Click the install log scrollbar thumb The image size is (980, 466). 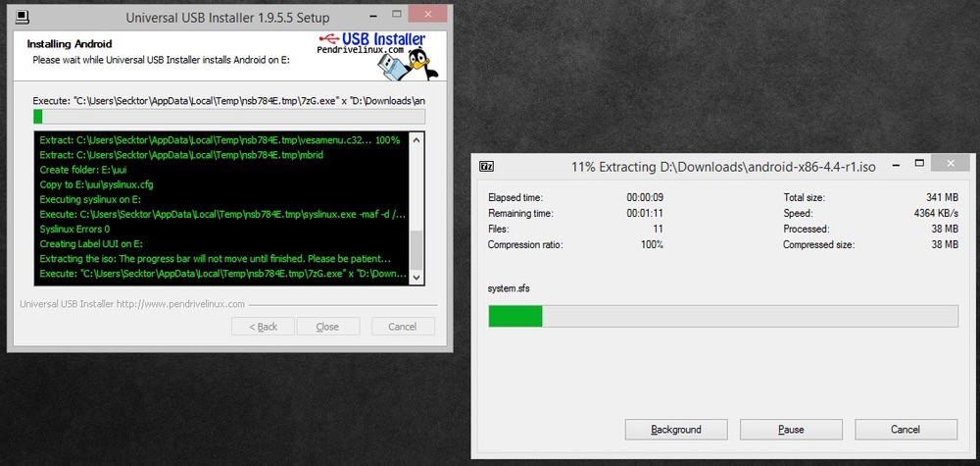tap(416, 248)
